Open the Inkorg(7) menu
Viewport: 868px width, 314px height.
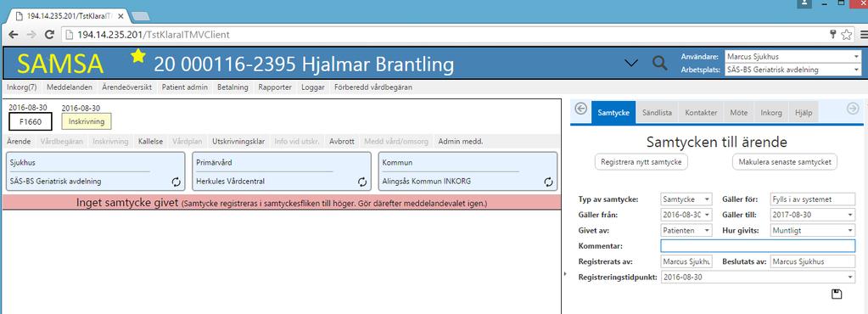click(x=22, y=87)
